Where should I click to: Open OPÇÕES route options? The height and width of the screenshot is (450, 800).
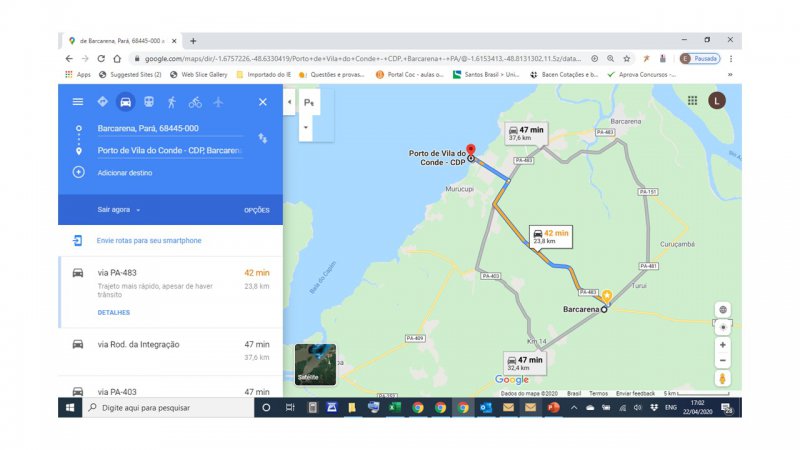(x=257, y=210)
